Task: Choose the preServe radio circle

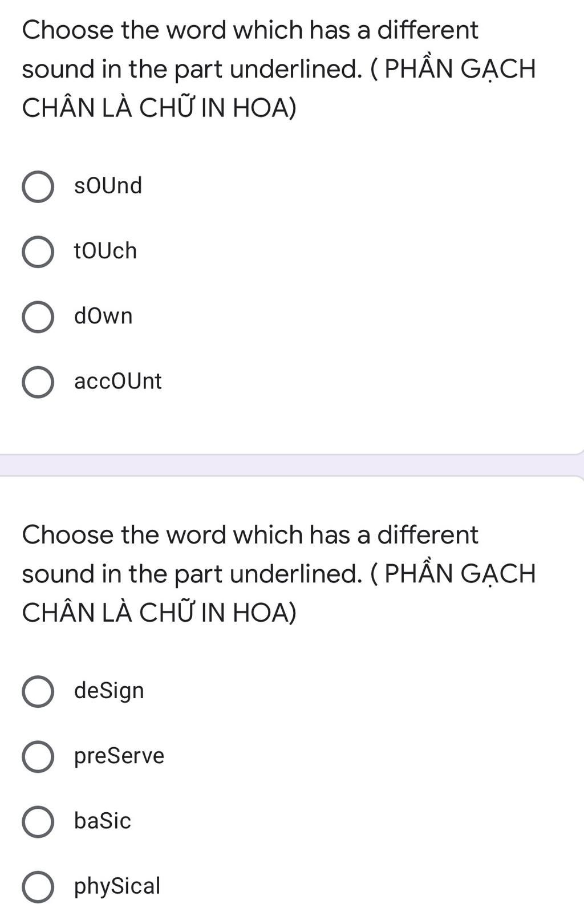Action: [38, 756]
